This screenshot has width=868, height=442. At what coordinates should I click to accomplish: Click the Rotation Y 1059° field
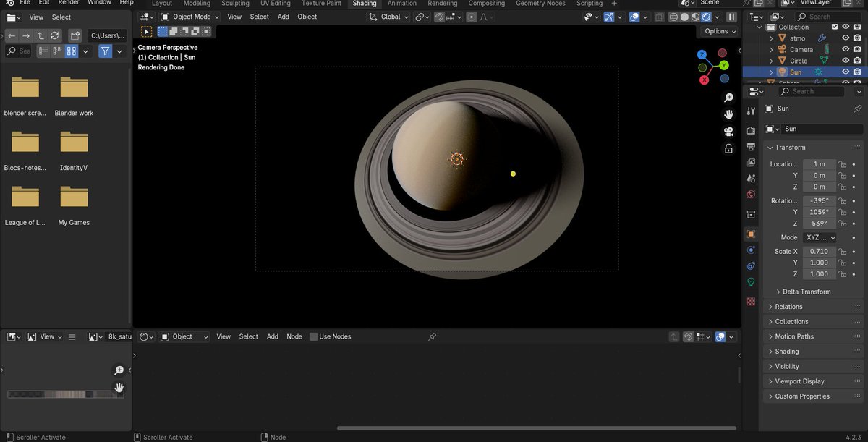820,212
